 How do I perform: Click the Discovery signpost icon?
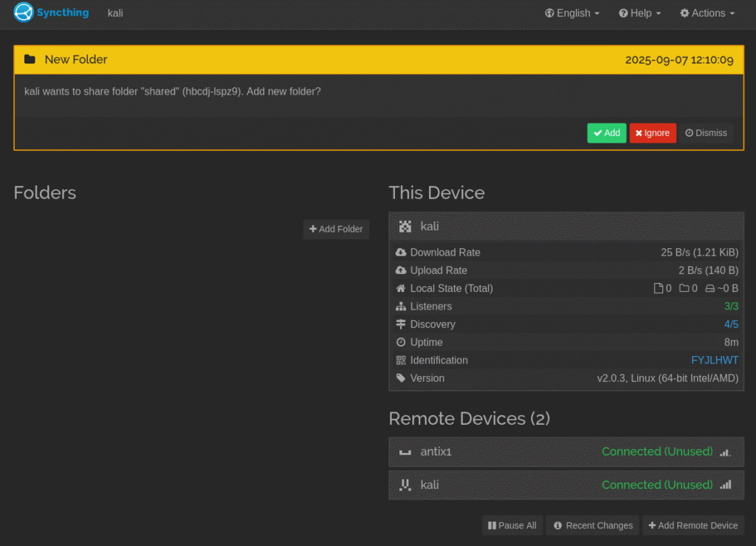[x=401, y=324]
